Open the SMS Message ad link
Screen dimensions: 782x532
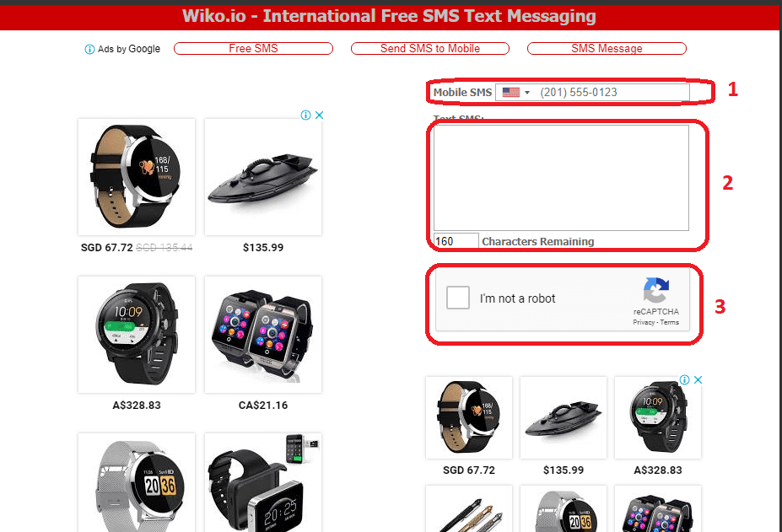click(x=607, y=48)
